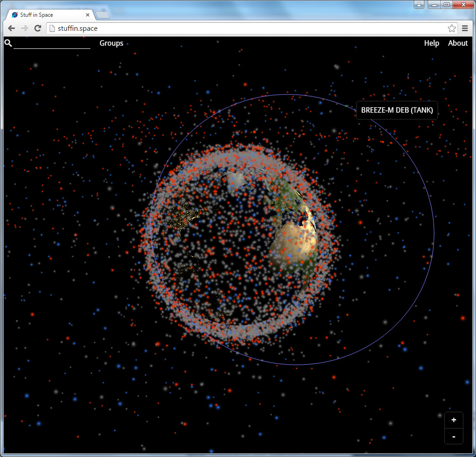Open the About link
Viewport: 476px width, 457px height.
pyautogui.click(x=457, y=43)
